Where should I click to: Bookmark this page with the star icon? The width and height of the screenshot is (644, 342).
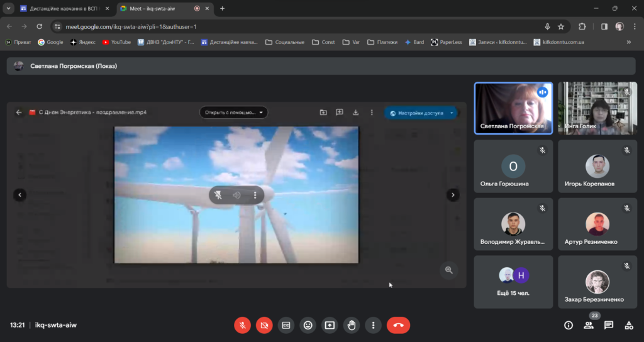(561, 26)
